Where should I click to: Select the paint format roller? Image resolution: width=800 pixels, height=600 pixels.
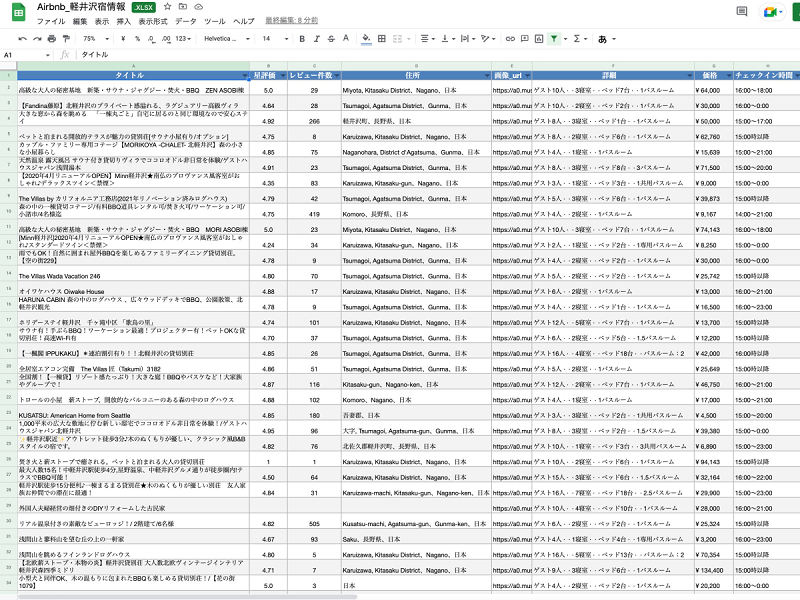click(65, 38)
